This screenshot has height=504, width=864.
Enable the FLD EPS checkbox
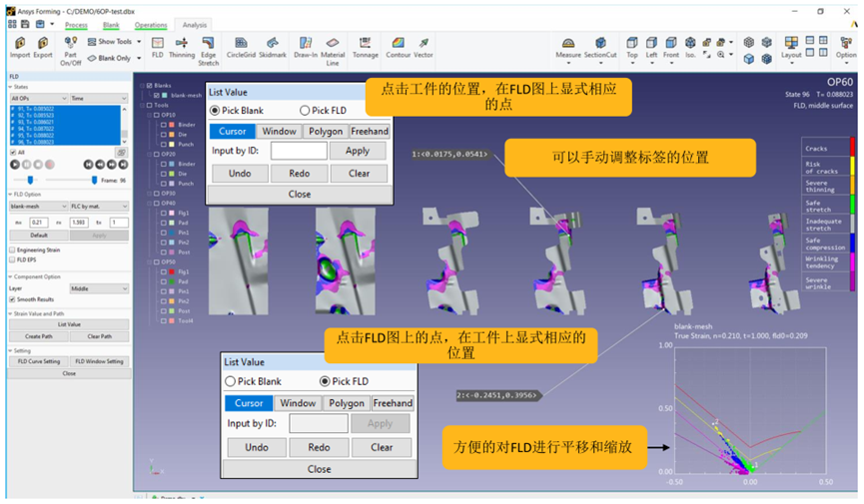click(x=12, y=259)
